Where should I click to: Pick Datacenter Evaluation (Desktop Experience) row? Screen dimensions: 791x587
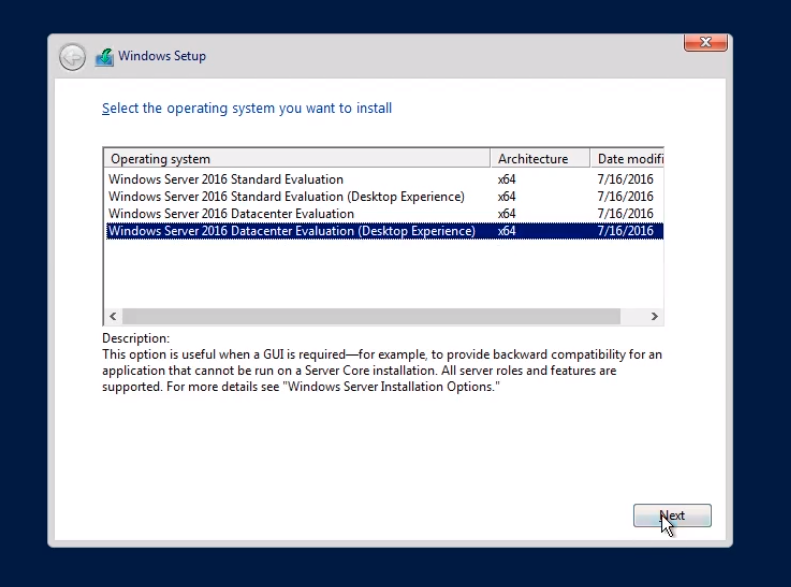pyautogui.click(x=291, y=231)
